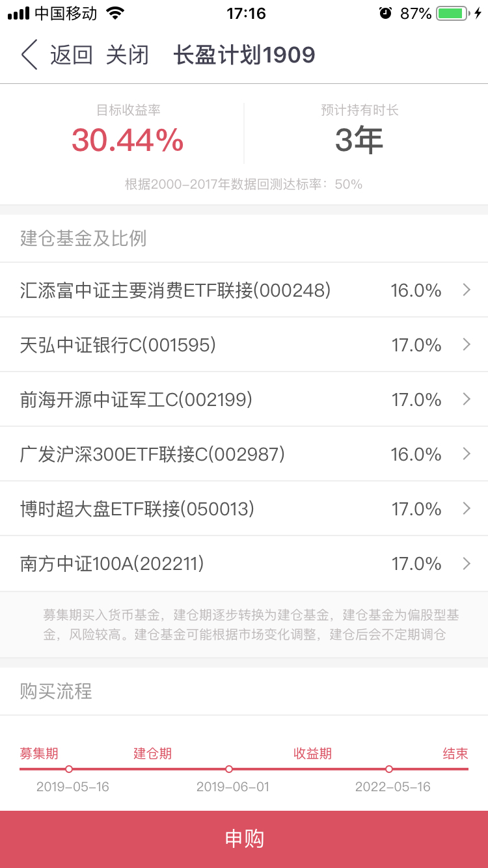Tap the red 申购 purchase button
Image resolution: width=488 pixels, height=868 pixels.
[244, 839]
